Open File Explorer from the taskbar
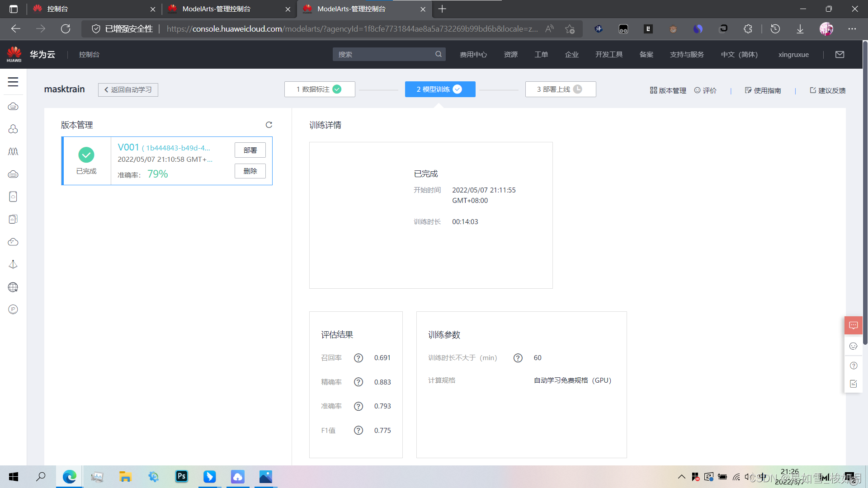This screenshot has height=488, width=868. (x=125, y=476)
